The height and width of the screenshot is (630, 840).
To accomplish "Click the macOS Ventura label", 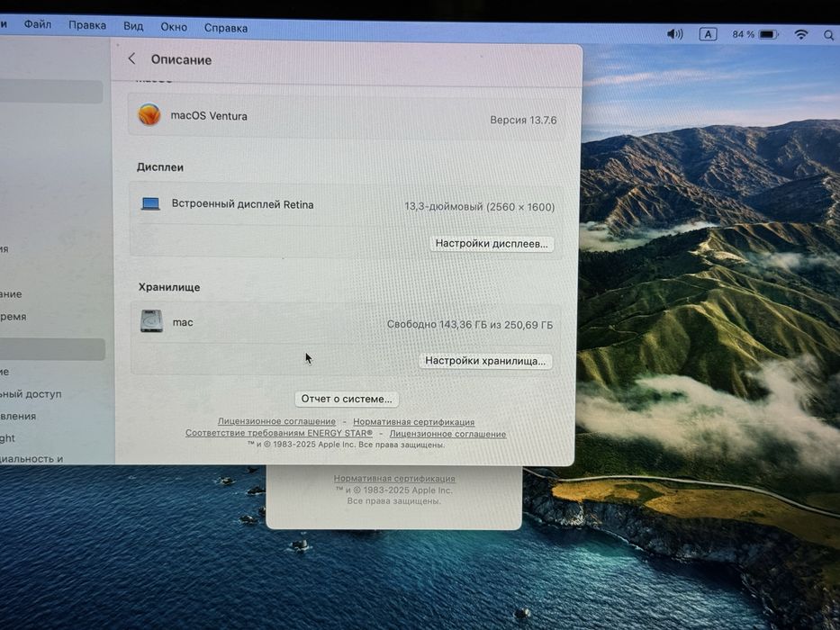I will coord(209,116).
